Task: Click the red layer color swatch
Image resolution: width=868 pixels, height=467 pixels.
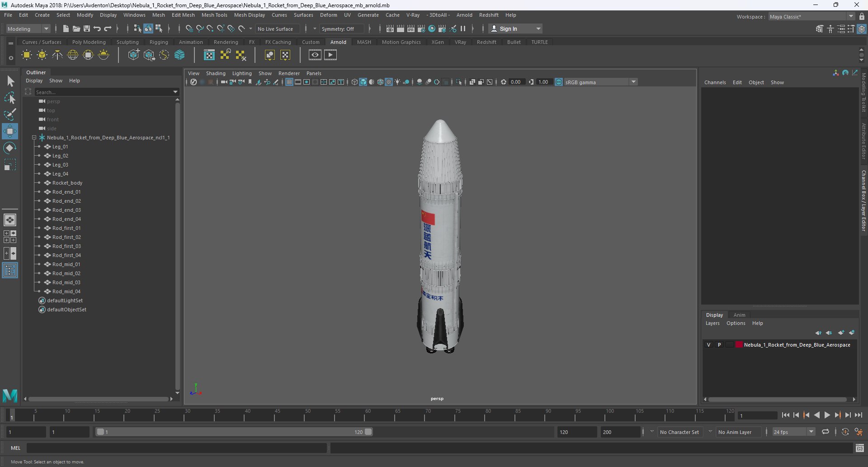Action: [739, 345]
